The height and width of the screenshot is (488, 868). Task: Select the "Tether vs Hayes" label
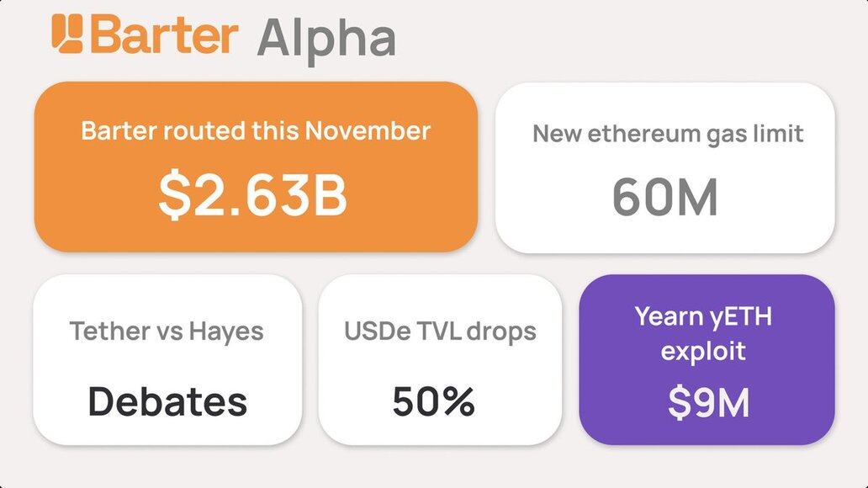tap(167, 331)
